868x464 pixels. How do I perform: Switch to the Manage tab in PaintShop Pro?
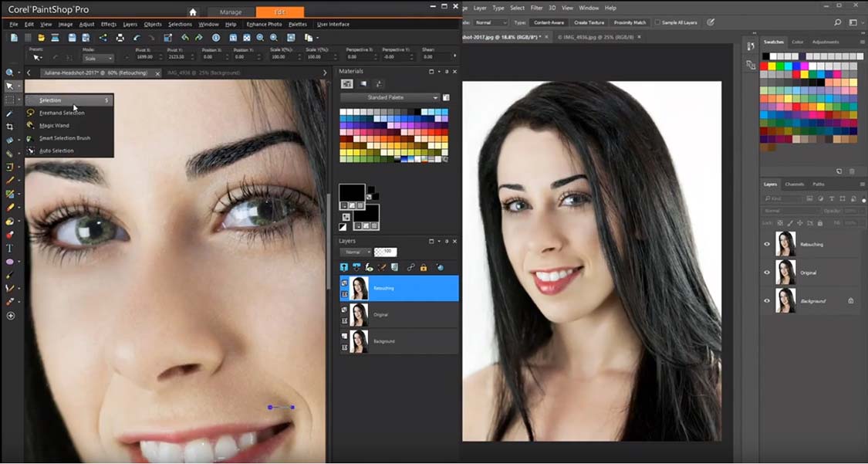tap(231, 12)
